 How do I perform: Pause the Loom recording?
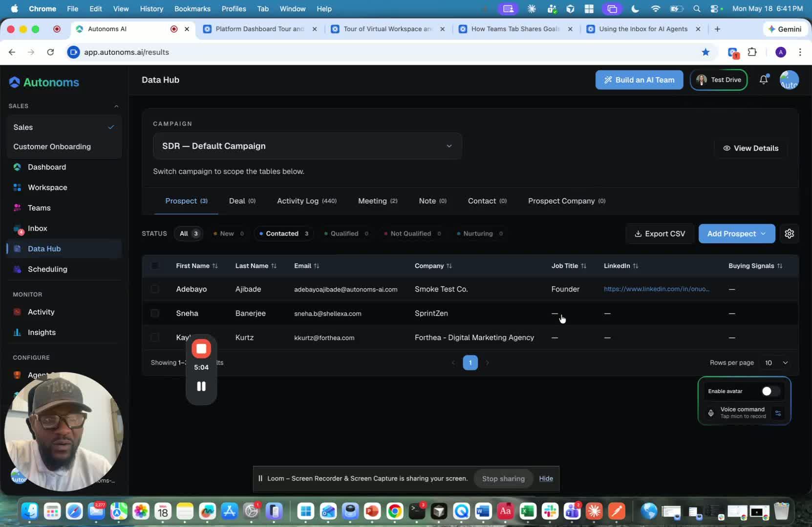click(x=201, y=386)
